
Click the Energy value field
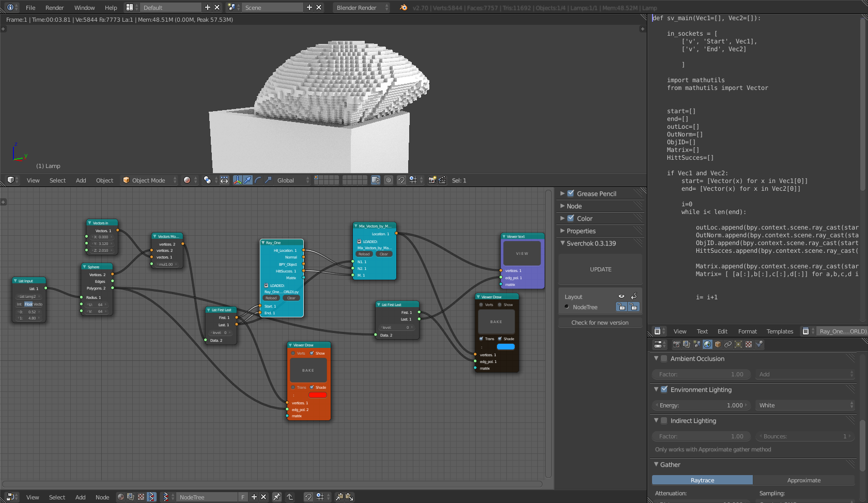click(702, 405)
